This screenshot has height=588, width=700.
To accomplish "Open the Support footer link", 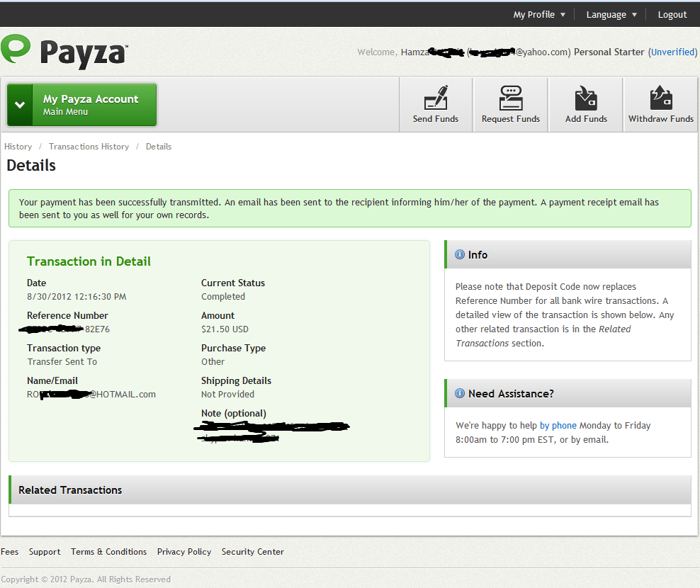I will tap(45, 551).
